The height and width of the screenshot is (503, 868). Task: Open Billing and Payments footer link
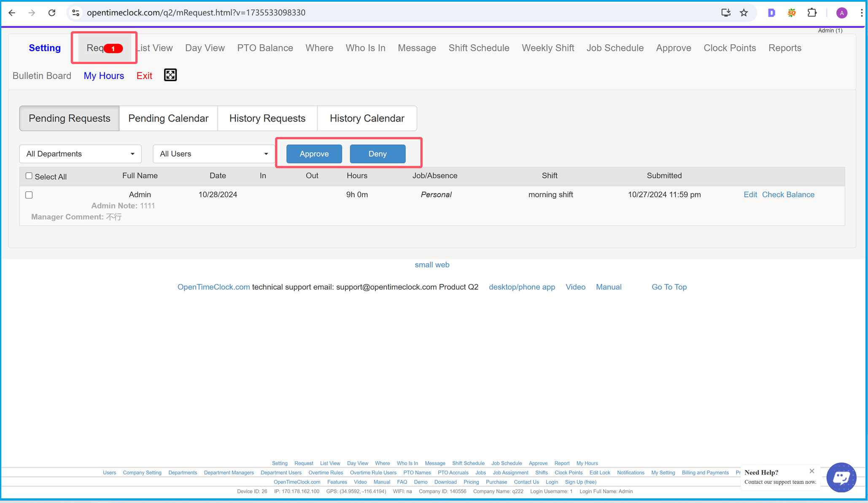click(x=705, y=473)
